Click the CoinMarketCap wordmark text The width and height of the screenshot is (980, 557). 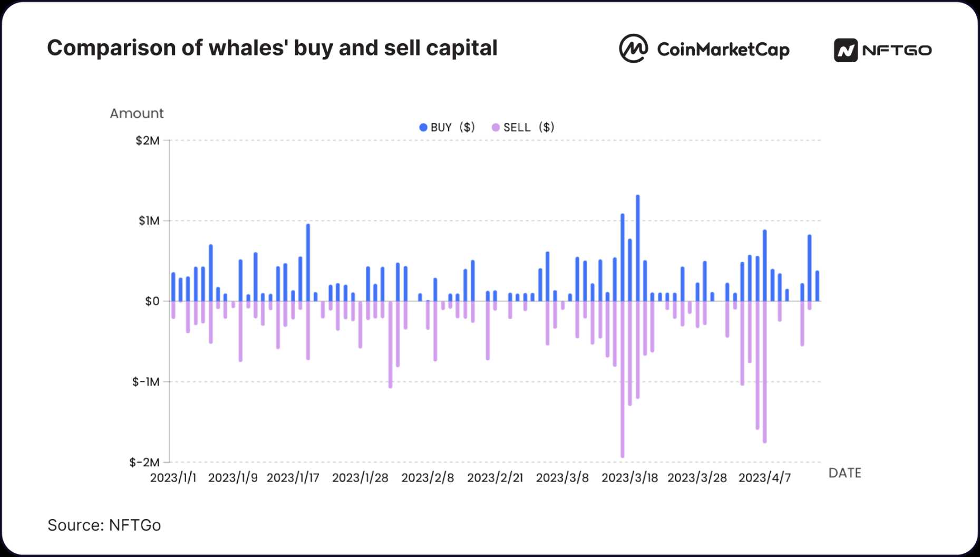[723, 50]
